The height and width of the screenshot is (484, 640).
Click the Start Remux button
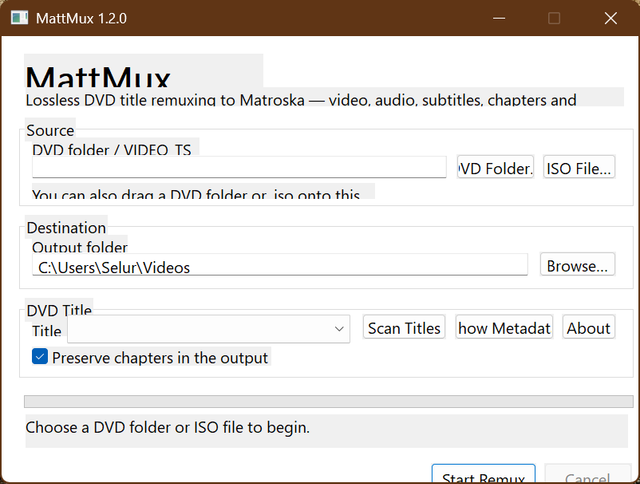tap(484, 474)
